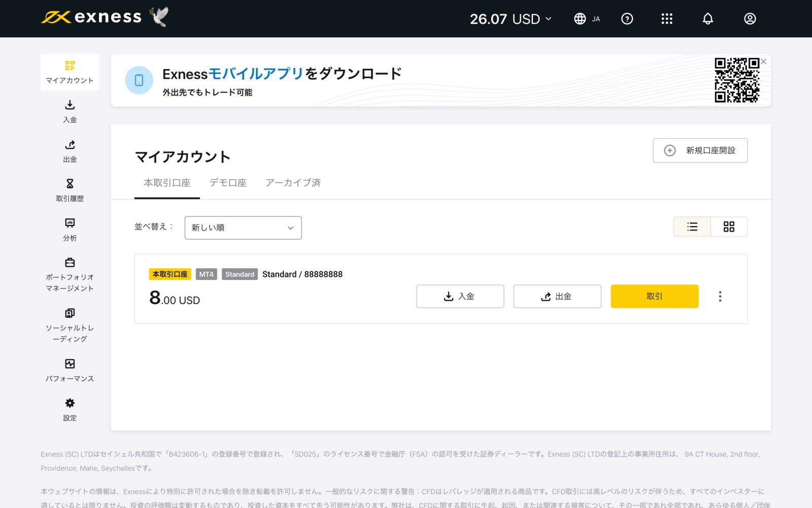The image size is (812, 508).
Task: Open 入金 deposit in the sidebar
Action: (70, 112)
